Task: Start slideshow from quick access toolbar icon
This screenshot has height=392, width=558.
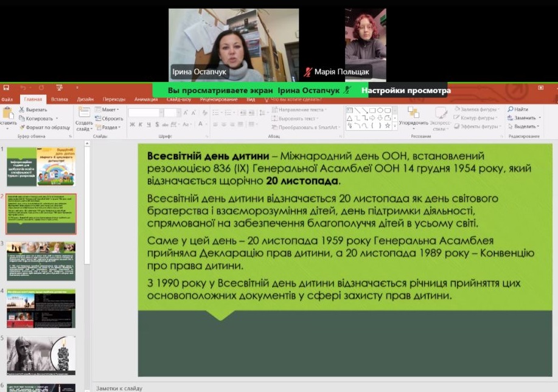Action: 60,88
